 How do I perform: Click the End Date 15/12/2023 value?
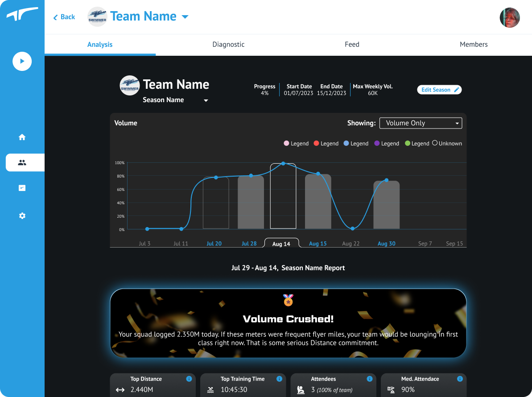pyautogui.click(x=331, y=93)
